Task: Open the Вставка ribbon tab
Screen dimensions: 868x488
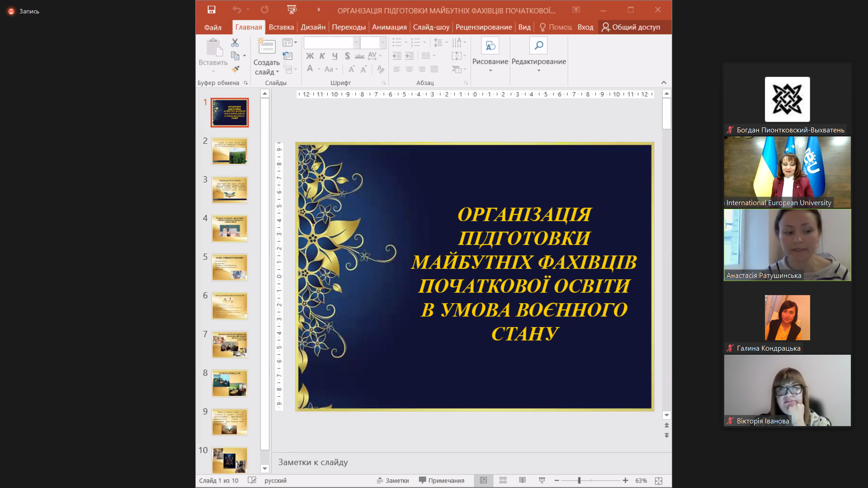Action: click(x=281, y=27)
